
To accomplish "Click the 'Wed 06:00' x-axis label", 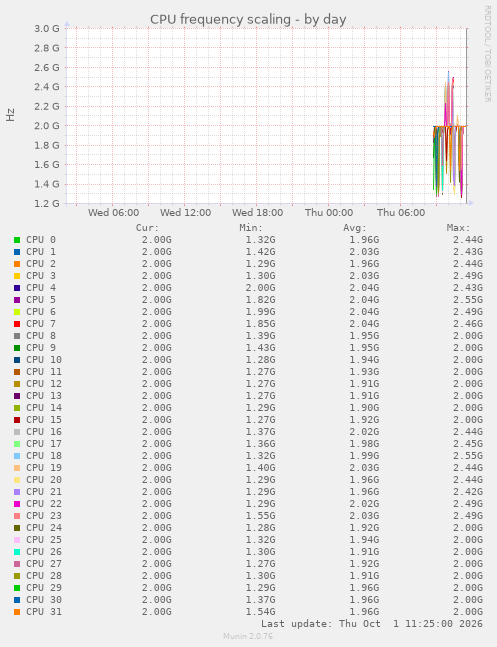I will (114, 213).
